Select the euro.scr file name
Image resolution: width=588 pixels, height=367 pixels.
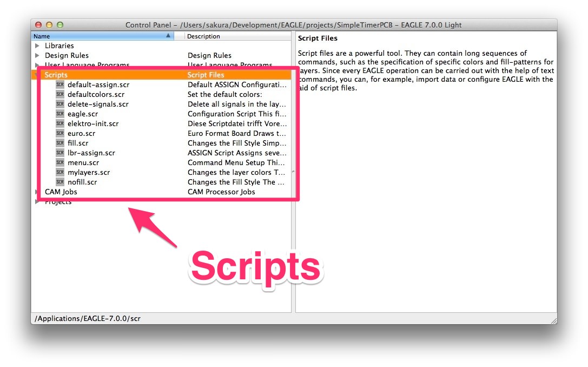(81, 134)
